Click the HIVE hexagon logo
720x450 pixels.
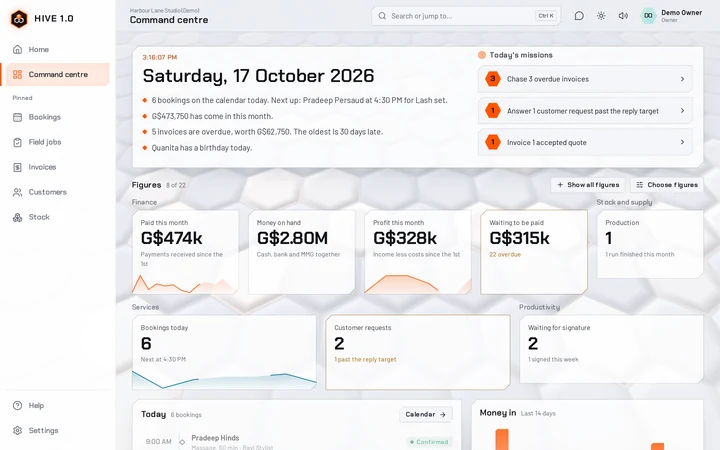pyautogui.click(x=19, y=19)
